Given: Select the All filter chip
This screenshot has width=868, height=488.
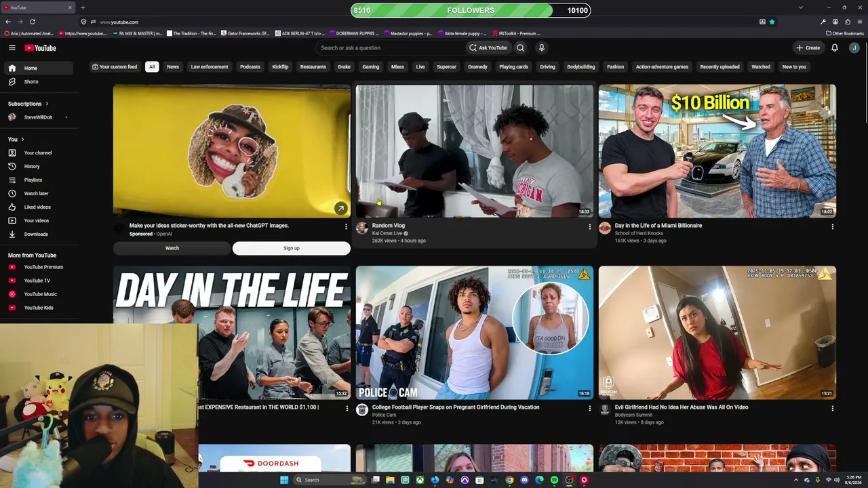Looking at the screenshot, I should tap(152, 67).
